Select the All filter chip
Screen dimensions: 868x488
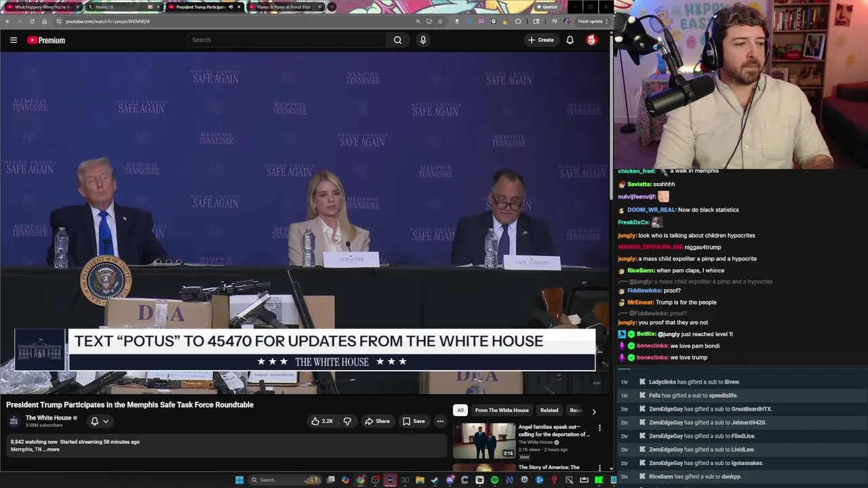[x=460, y=410]
